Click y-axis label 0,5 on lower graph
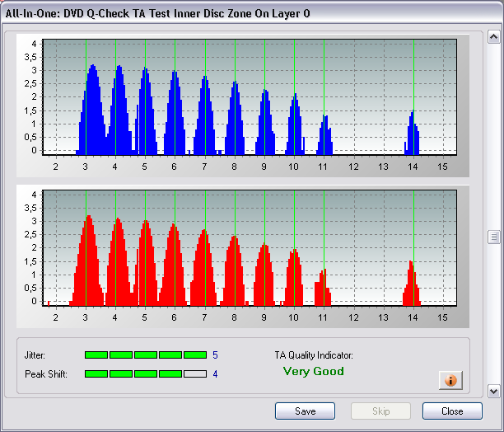This screenshot has width=504, height=432. pyautogui.click(x=30, y=288)
